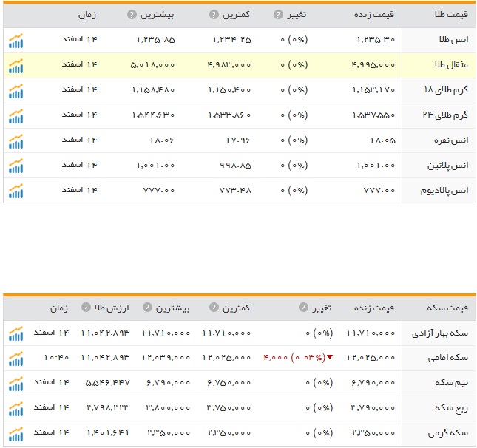Open chart icon for مثقال طلا row
This screenshot has width=477, height=448.
16,66
